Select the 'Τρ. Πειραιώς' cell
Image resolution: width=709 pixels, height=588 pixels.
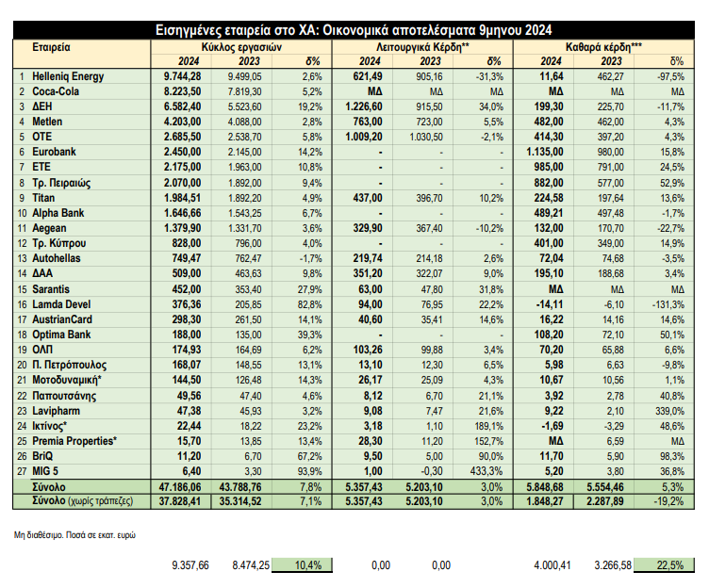(61, 183)
